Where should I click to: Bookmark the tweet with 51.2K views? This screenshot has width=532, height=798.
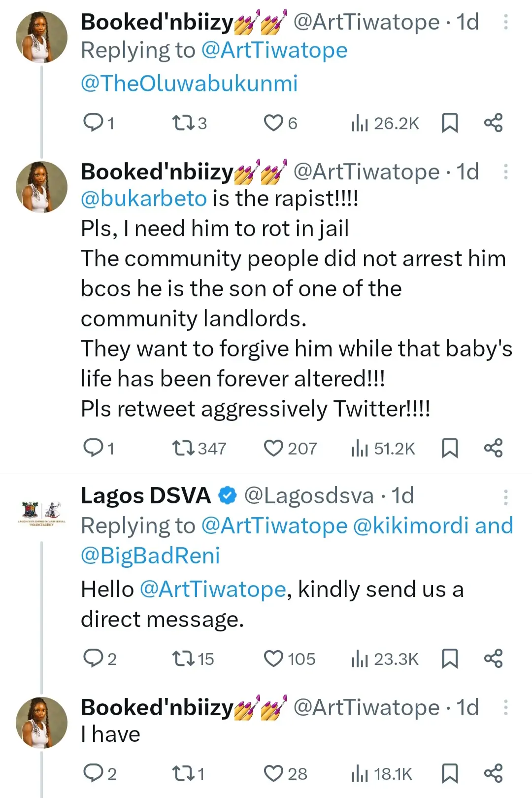(x=450, y=449)
